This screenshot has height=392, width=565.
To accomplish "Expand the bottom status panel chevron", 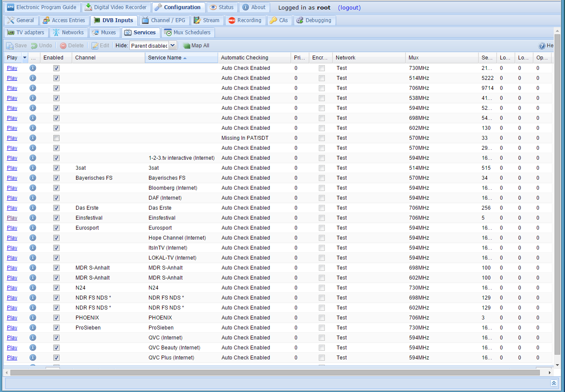I will pyautogui.click(x=554, y=383).
